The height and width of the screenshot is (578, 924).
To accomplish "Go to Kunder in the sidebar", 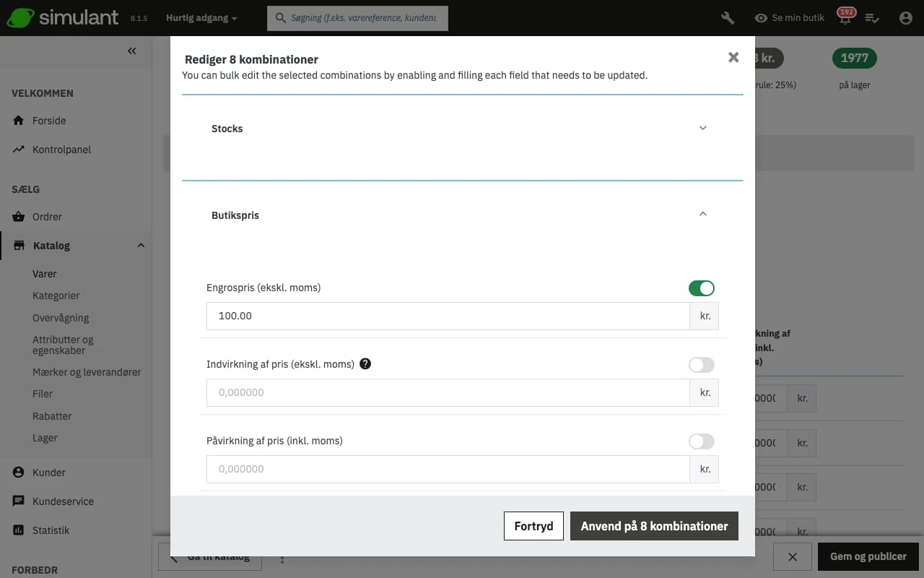I will coord(48,473).
